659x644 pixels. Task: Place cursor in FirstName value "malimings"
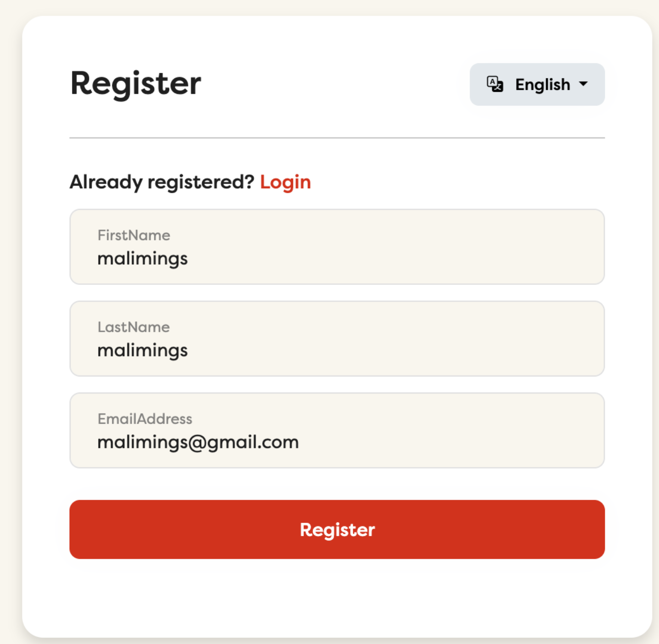click(x=143, y=259)
